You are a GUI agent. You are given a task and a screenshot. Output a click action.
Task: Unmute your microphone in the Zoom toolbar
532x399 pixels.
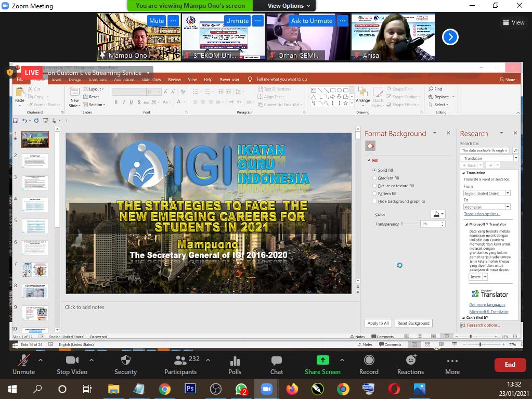click(x=24, y=364)
